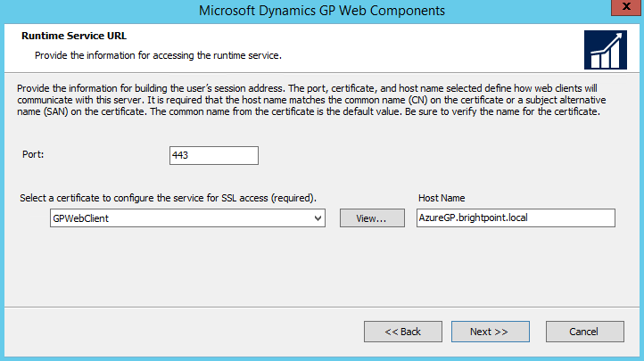
Task: Click the runtime service subtitle text
Action: click(158, 55)
